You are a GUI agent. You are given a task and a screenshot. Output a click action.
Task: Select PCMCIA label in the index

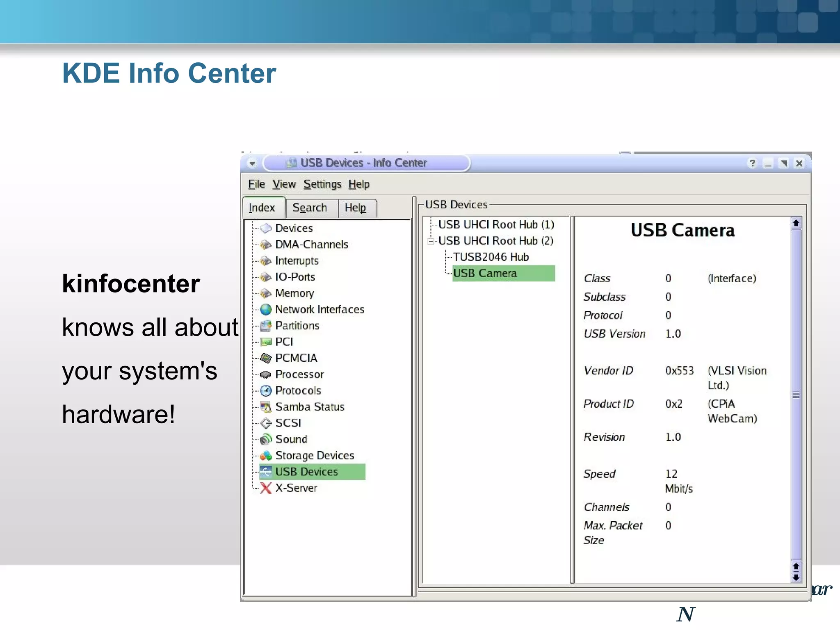(296, 358)
